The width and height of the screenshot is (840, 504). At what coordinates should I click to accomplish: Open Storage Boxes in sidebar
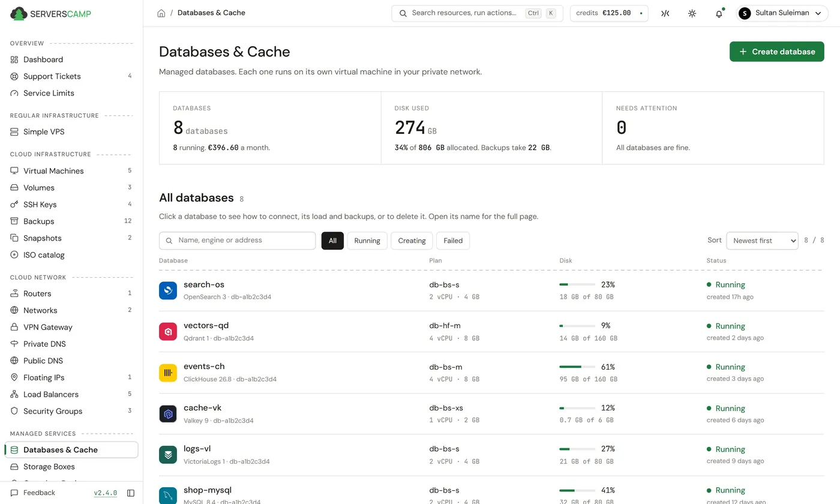71,467
